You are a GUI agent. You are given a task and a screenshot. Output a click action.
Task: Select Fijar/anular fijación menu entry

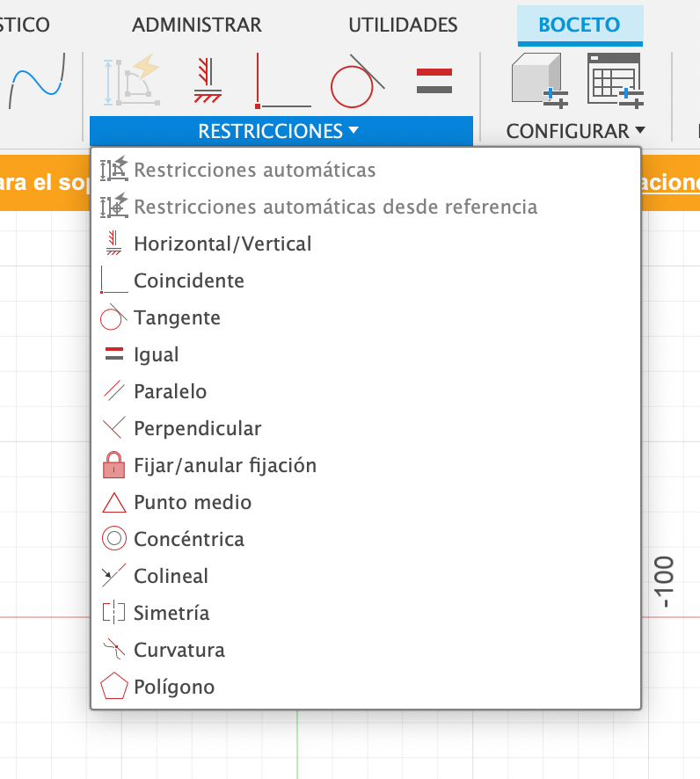coord(224,465)
